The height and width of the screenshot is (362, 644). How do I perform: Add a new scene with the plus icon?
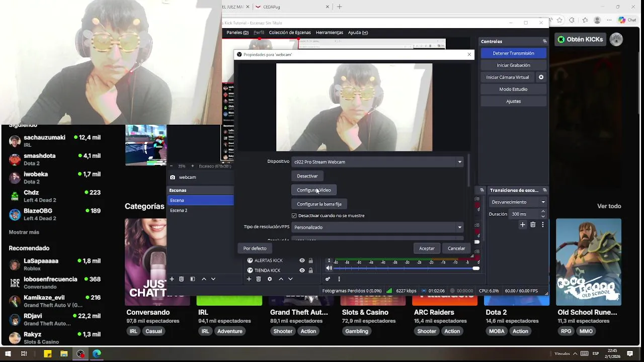tap(172, 279)
